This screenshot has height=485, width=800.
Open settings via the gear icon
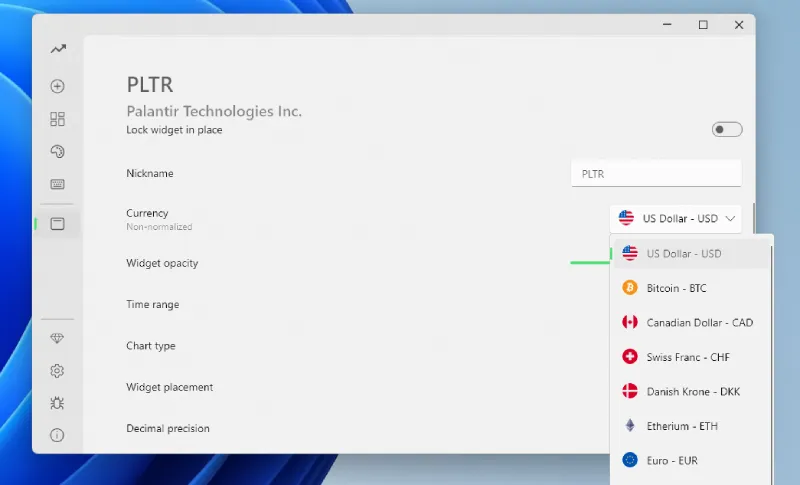pos(58,371)
